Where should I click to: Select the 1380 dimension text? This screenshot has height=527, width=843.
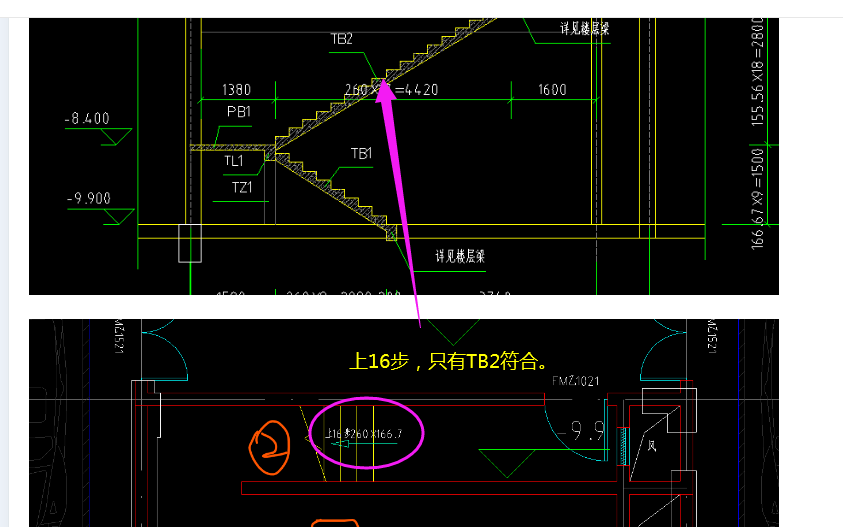237,90
